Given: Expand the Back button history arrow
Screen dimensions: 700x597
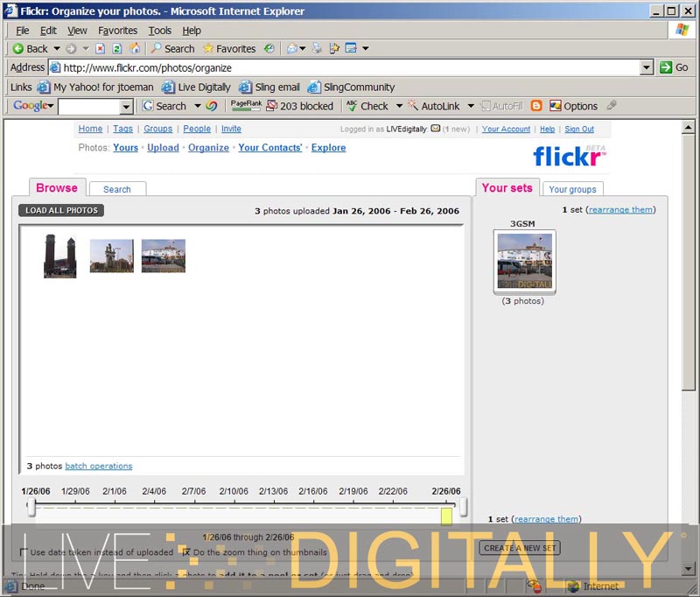Looking at the screenshot, I should point(57,49).
